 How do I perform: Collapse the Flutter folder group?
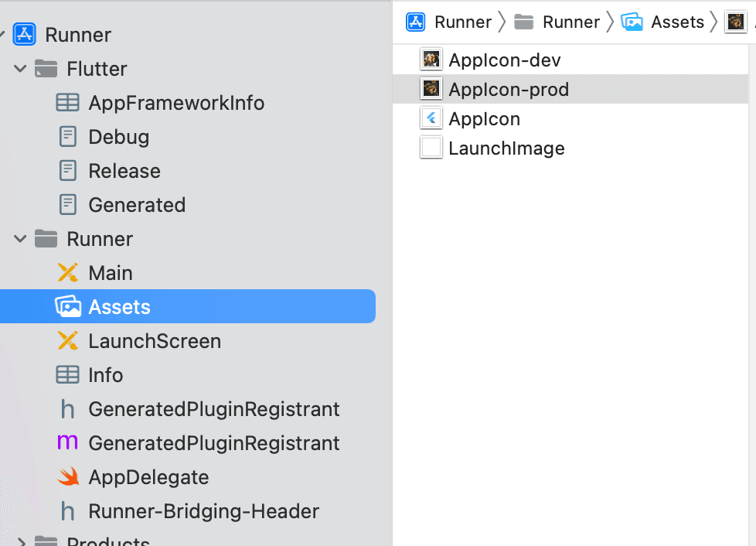point(20,69)
